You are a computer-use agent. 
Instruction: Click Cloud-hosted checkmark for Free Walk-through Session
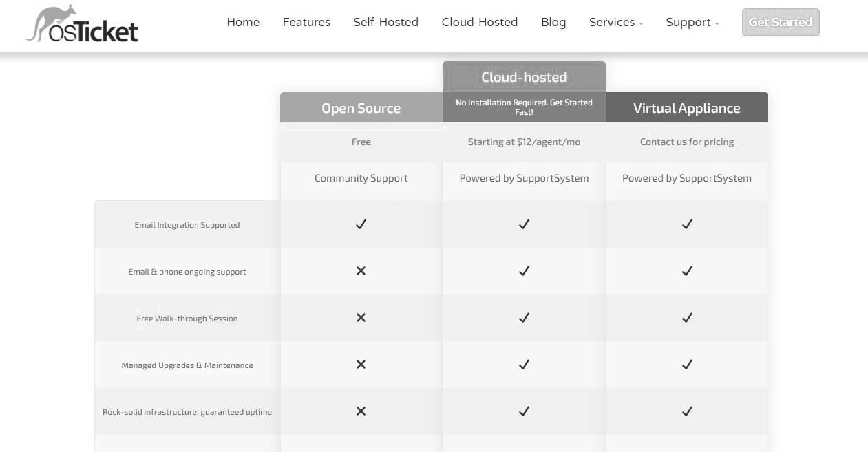click(x=524, y=318)
